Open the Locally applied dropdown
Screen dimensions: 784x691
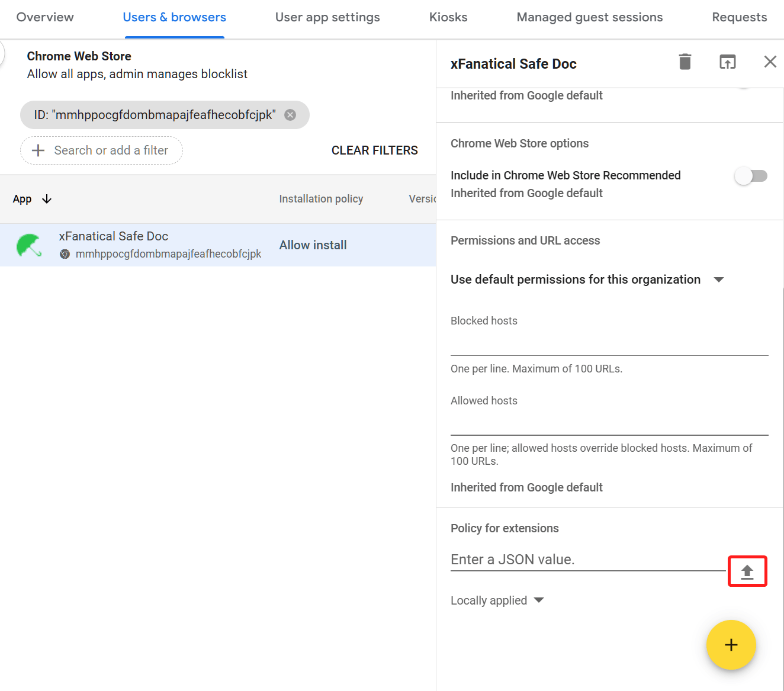[x=538, y=600]
